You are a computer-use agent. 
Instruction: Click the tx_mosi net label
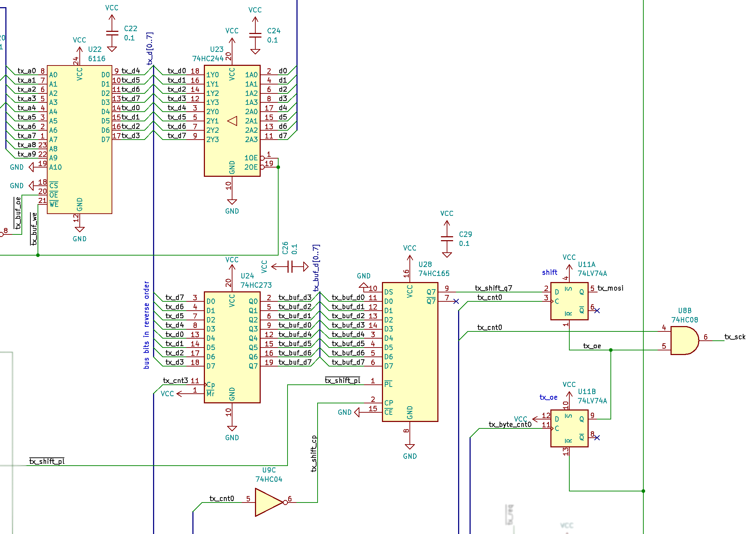pyautogui.click(x=610, y=288)
